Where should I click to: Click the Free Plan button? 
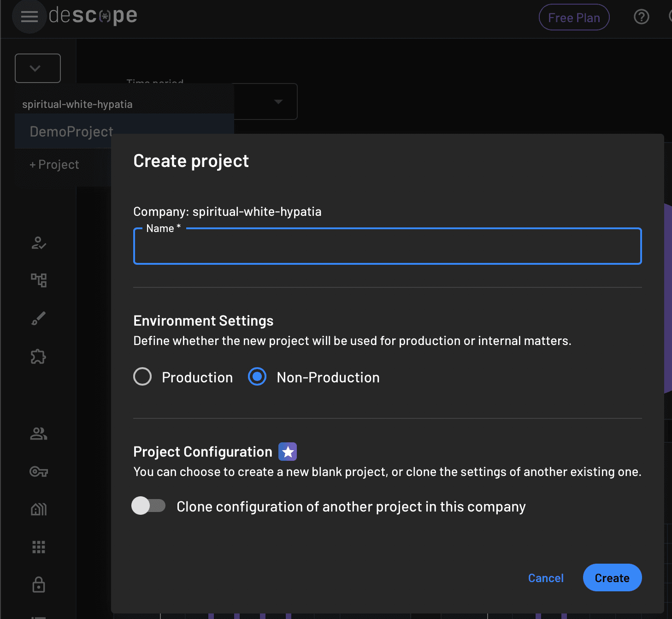[x=574, y=17]
